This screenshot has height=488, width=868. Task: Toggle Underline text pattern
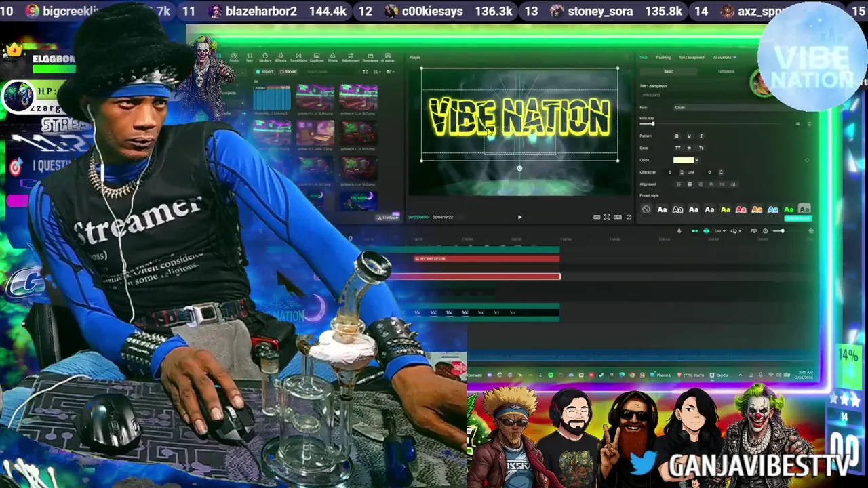[x=689, y=136]
